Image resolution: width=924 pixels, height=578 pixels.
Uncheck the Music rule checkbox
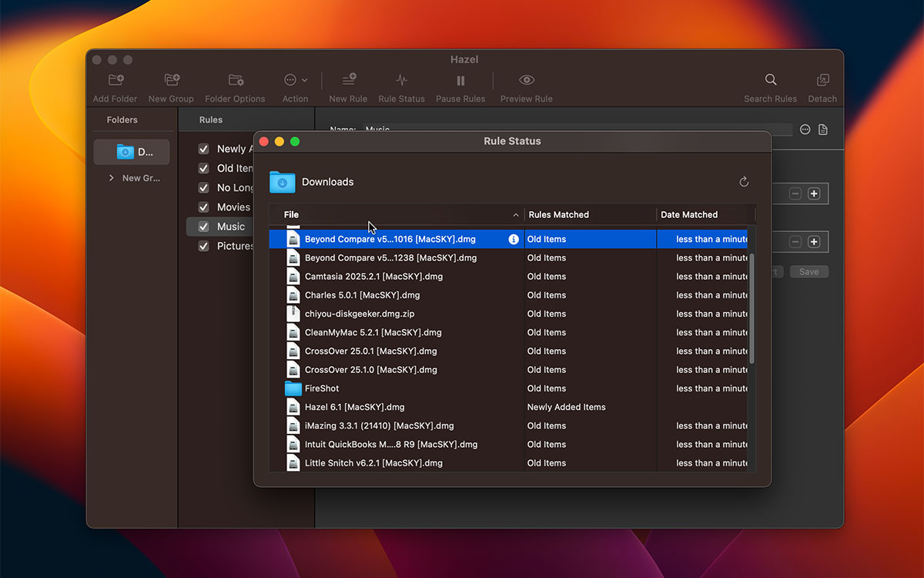(x=204, y=227)
